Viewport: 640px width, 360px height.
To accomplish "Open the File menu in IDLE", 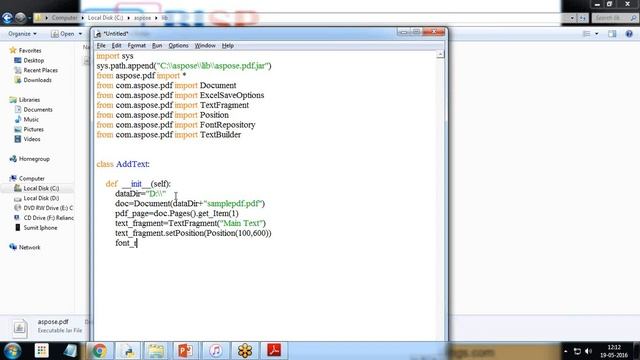I will tap(101, 46).
